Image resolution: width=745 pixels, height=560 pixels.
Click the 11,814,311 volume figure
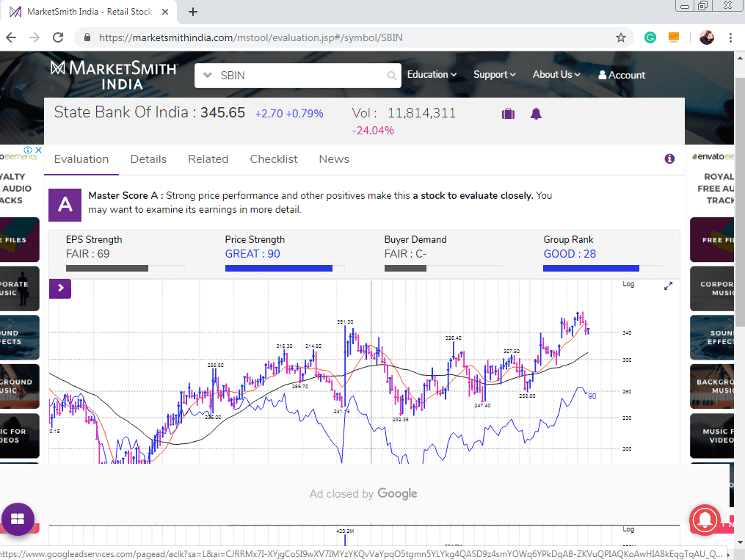pyautogui.click(x=421, y=113)
